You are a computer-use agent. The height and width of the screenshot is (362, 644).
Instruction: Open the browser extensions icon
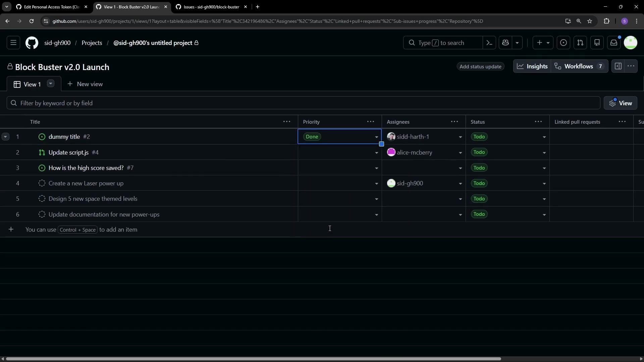coord(606,21)
